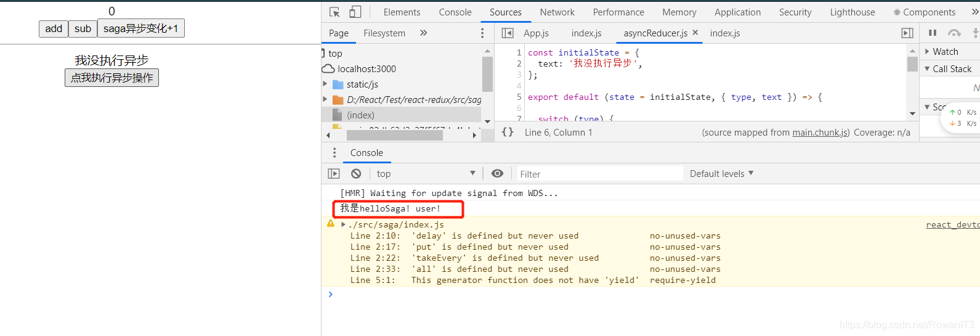The width and height of the screenshot is (980, 336).
Task: Expand the D:/React/Test folder node
Action: click(x=325, y=99)
